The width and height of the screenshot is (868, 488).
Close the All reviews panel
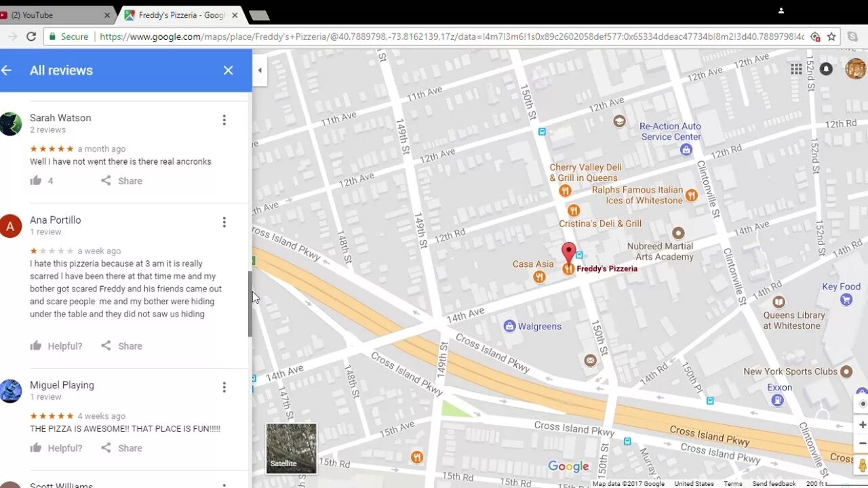point(229,70)
